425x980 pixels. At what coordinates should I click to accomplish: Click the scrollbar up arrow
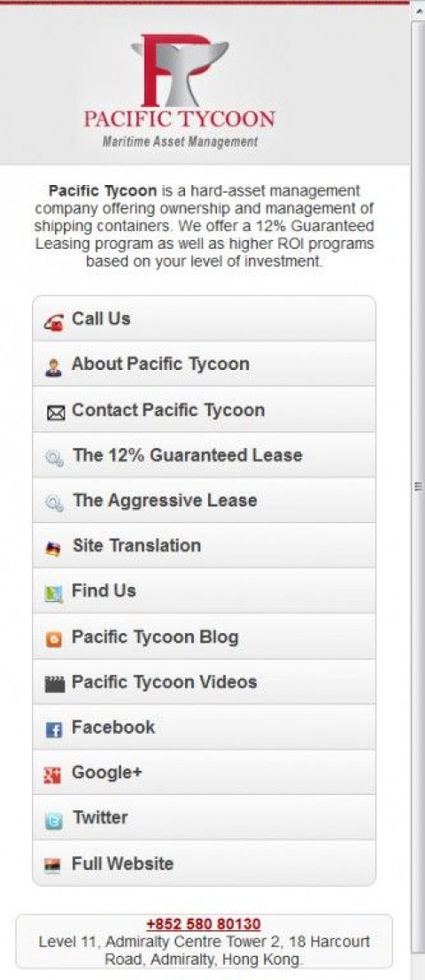[x=418, y=11]
